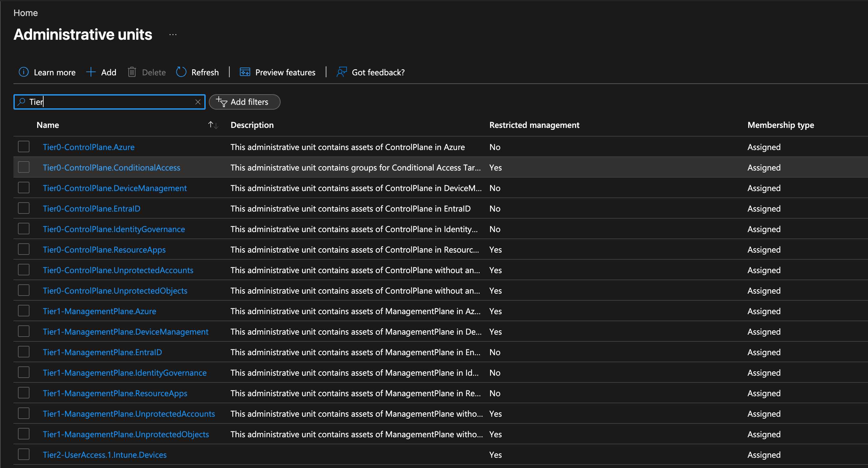Select checkbox for Tier1-ManagementPlane.ResourceApps
Viewport: 868px width, 468px height.
[x=24, y=393]
